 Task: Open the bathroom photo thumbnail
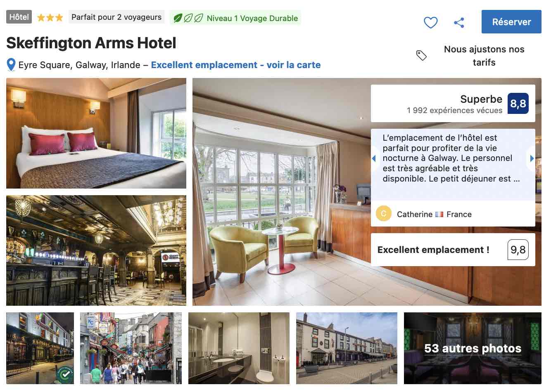point(239,348)
